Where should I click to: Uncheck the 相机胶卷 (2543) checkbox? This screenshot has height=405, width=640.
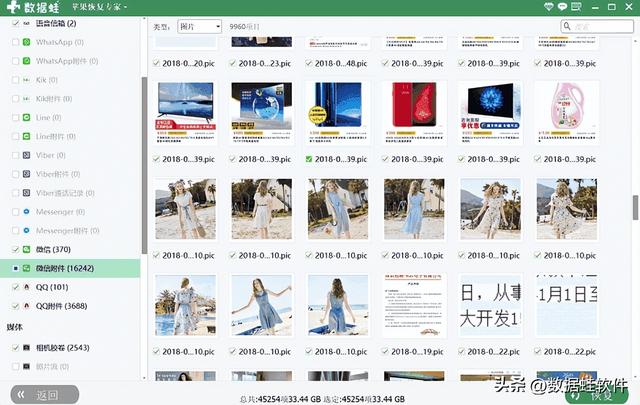(13, 348)
